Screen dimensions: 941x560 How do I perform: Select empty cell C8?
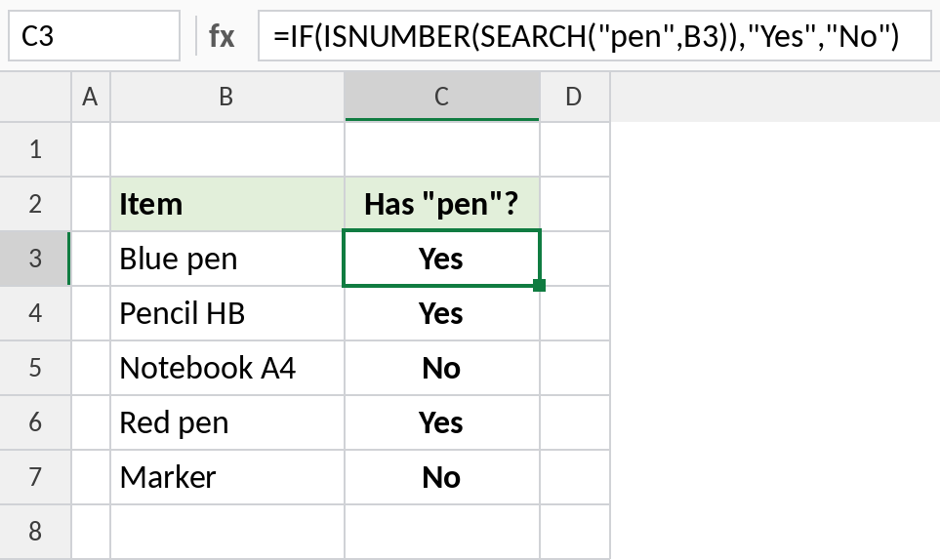[x=441, y=532]
